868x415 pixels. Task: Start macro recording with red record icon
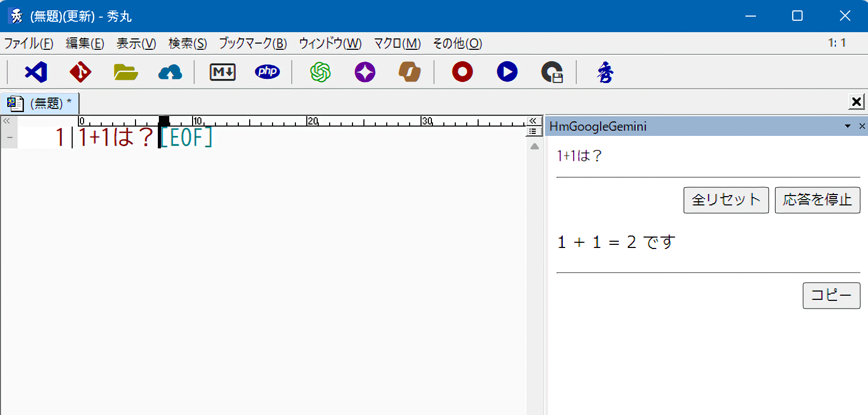463,72
